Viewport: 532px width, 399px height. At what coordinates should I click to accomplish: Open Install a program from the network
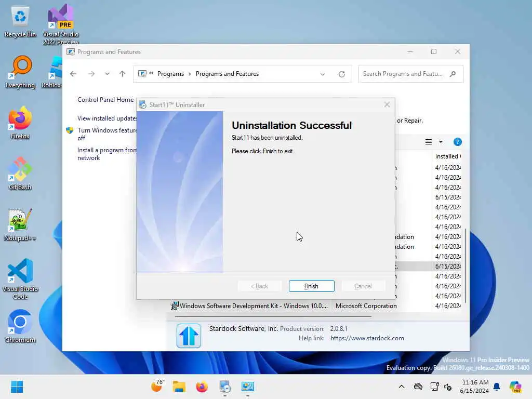(107, 154)
